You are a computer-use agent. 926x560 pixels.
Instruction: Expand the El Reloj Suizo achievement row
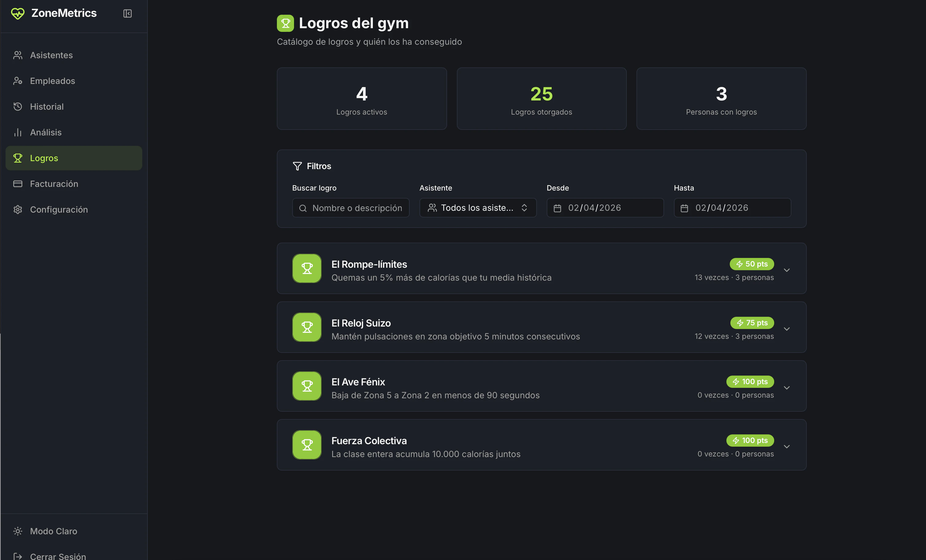pos(786,329)
